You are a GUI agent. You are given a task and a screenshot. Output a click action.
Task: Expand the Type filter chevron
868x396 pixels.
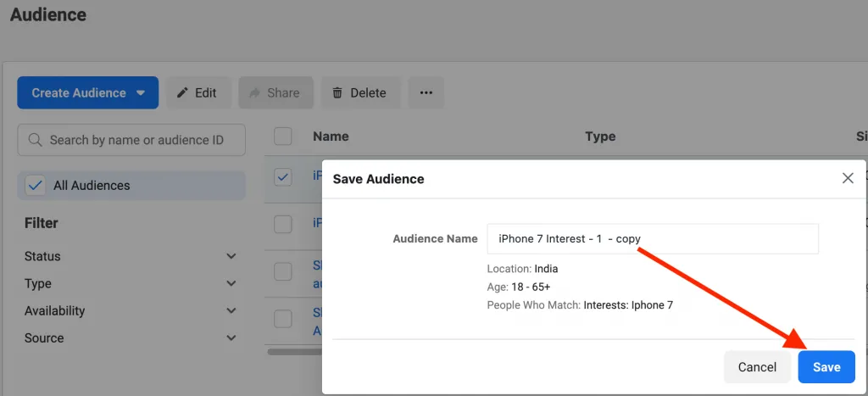pyautogui.click(x=231, y=283)
